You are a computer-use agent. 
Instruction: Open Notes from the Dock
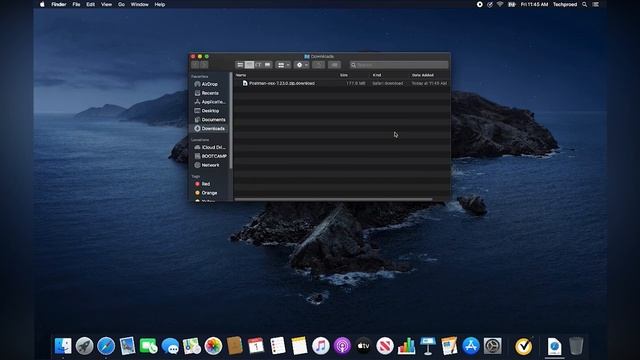[x=299, y=346]
